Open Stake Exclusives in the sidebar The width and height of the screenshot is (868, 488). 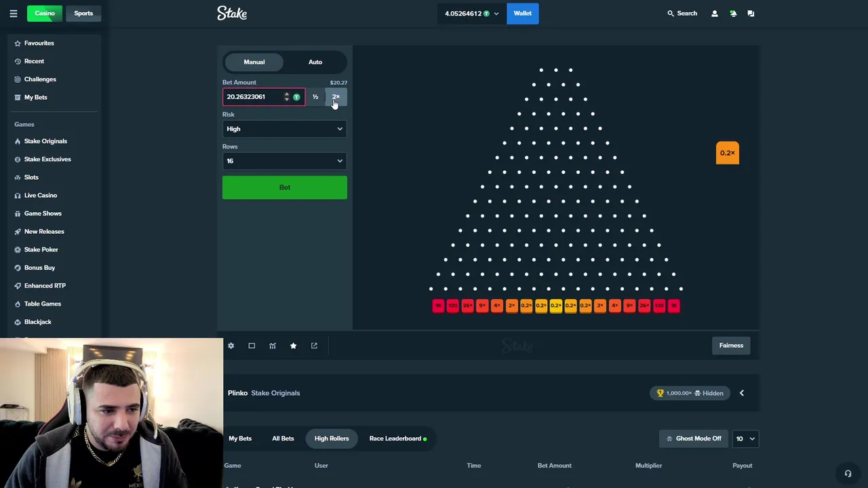click(x=47, y=159)
